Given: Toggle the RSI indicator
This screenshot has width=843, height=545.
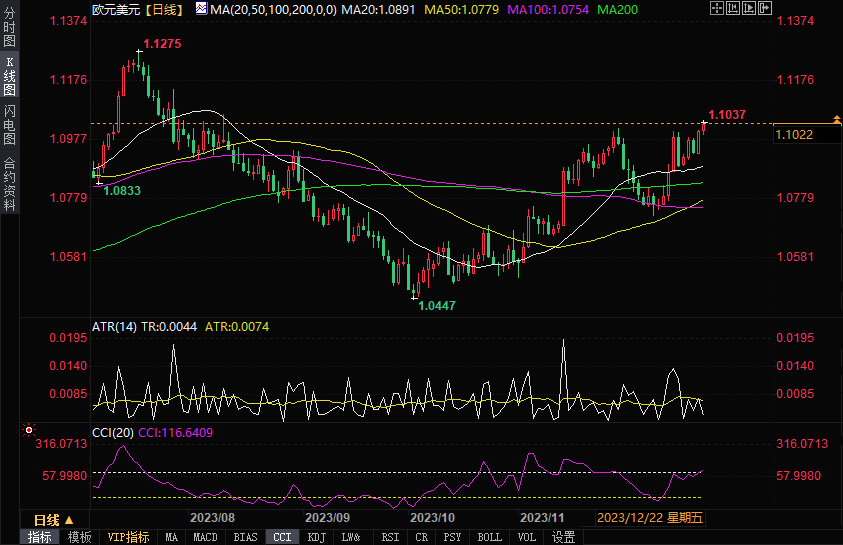Looking at the screenshot, I should coord(390,537).
